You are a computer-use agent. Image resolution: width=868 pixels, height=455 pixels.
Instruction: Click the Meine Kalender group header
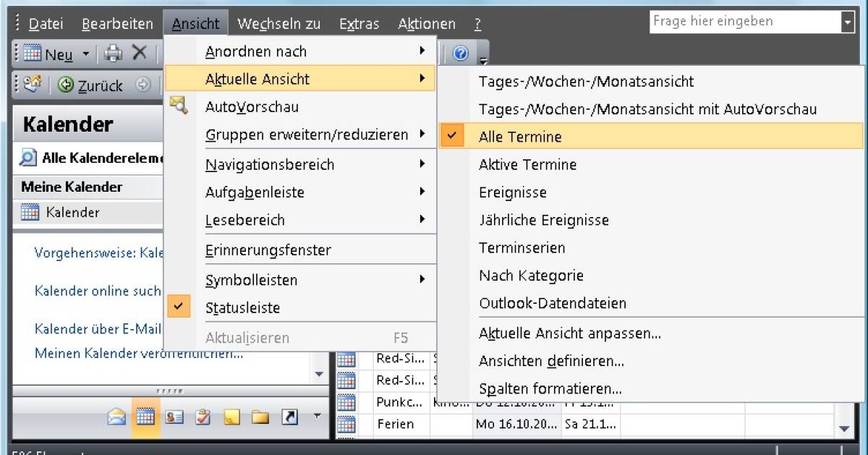tap(88, 187)
